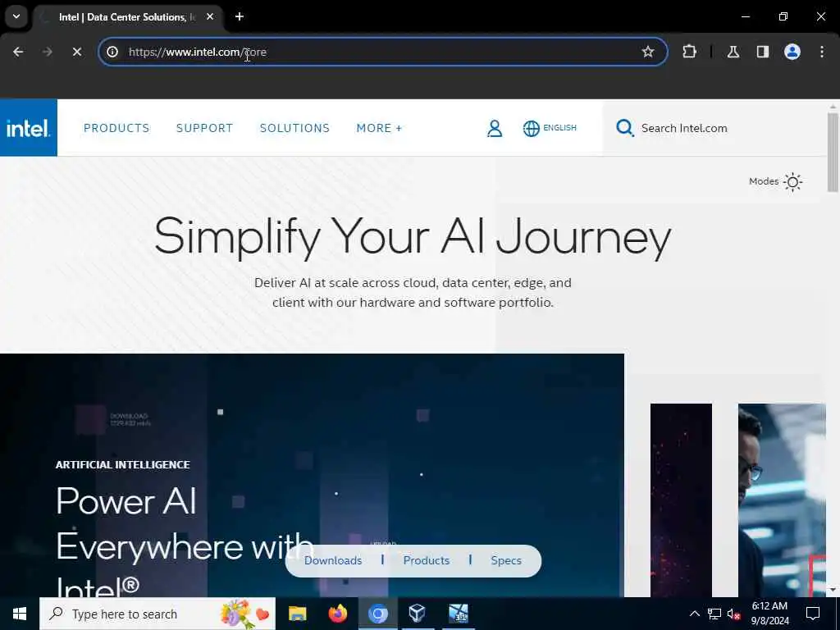Open VirtualBox cube icon in taskbar
The height and width of the screenshot is (630, 840).
[x=417, y=614]
